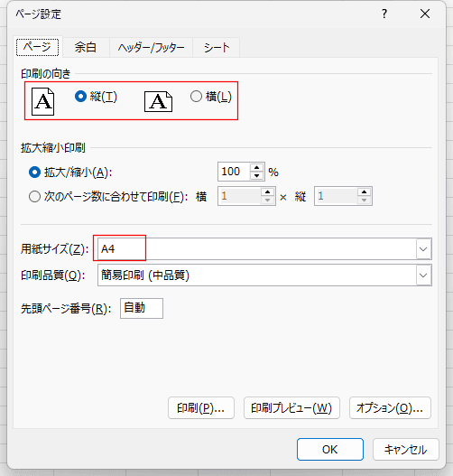Click the portrait page orientation icon

42,101
